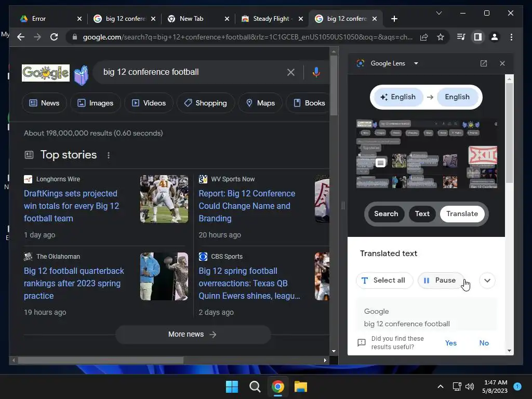Toggle the Chrome side panel icon
Screen dimensions: 532x399
click(478, 37)
